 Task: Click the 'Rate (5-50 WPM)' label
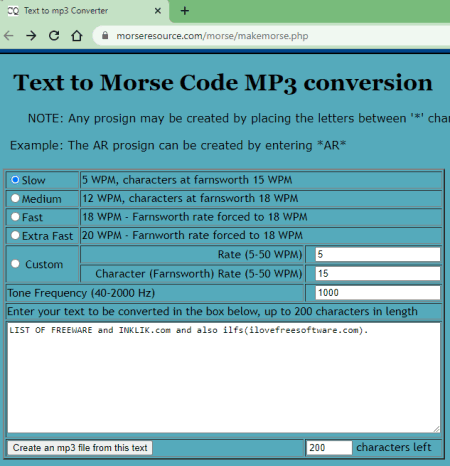click(260, 255)
